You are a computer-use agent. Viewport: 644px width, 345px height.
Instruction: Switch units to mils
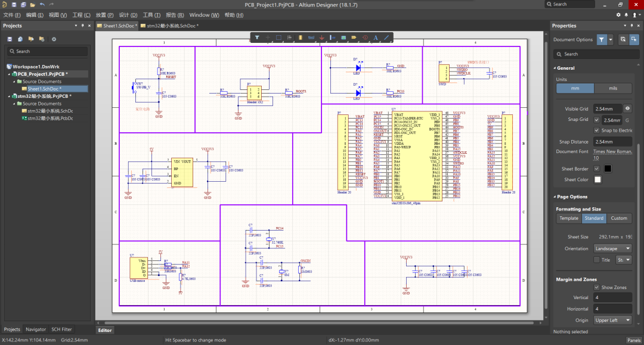pos(613,88)
